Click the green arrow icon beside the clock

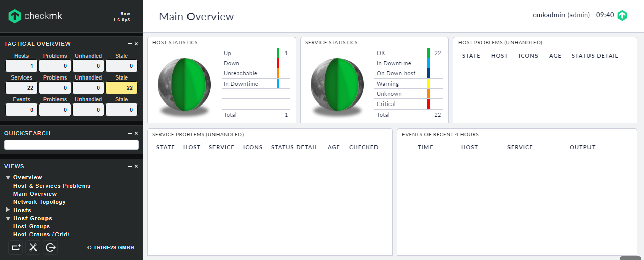(x=622, y=15)
